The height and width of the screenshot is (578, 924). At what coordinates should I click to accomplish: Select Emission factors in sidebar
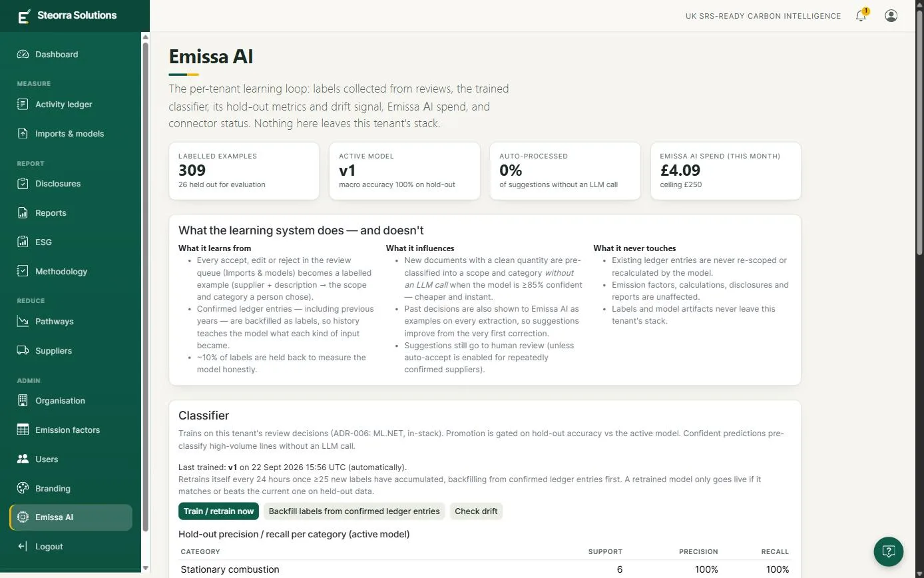(71, 430)
